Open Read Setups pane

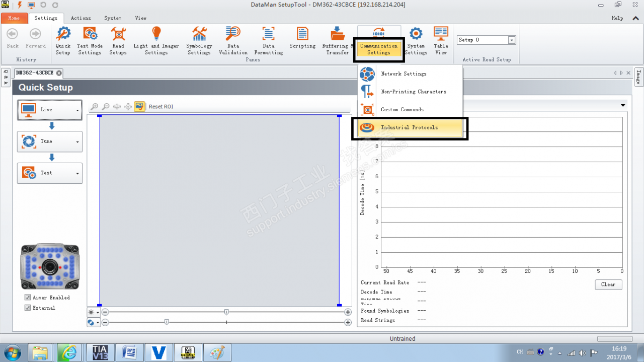pos(118,41)
